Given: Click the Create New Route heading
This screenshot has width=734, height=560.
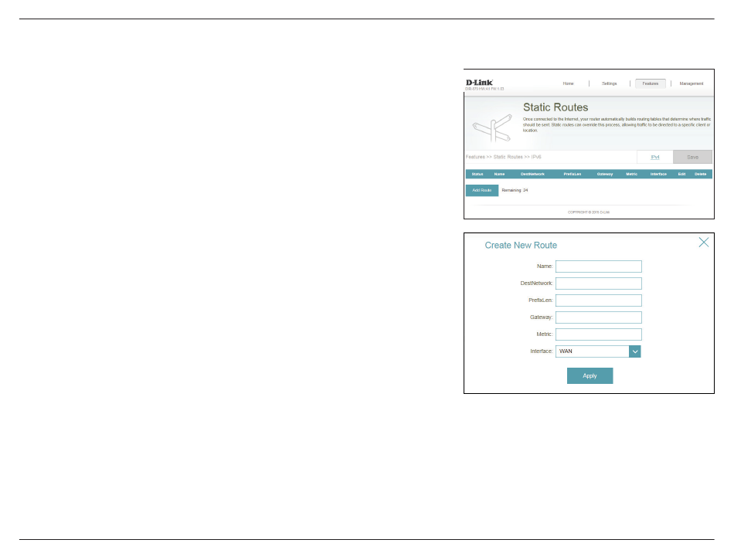Looking at the screenshot, I should click(x=521, y=245).
